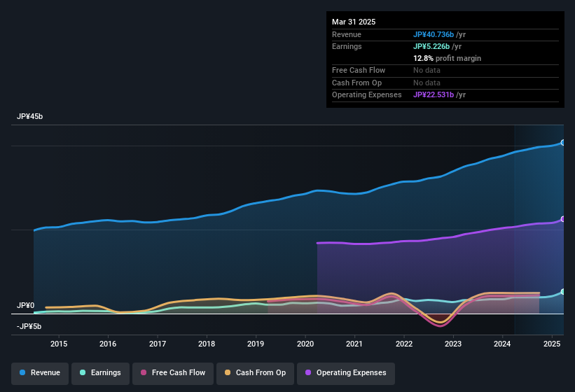Click the Revenue line endpoint marker

point(563,143)
